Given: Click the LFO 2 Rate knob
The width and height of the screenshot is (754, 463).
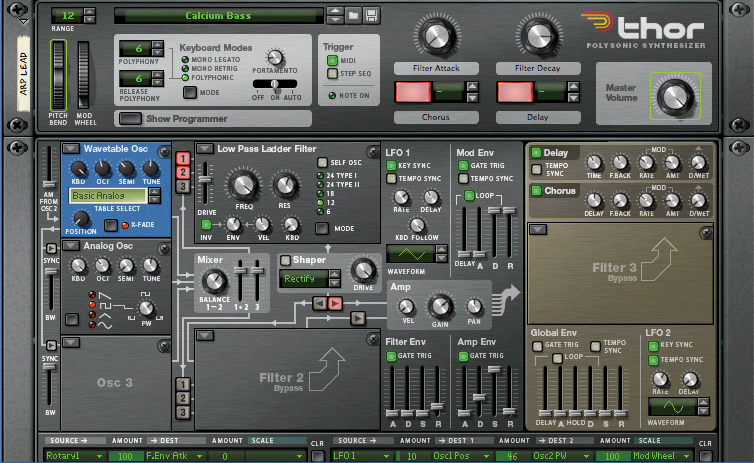Looking at the screenshot, I should coord(660,379).
